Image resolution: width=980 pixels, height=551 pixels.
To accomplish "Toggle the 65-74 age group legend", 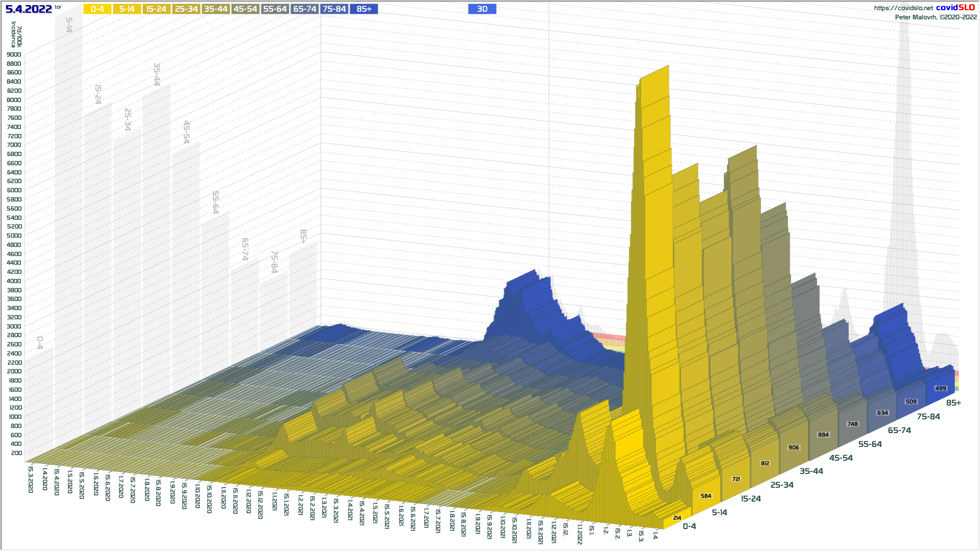I will [305, 9].
